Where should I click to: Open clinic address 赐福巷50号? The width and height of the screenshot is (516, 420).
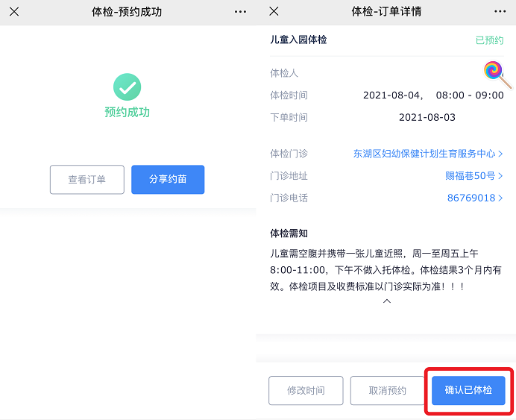point(473,176)
